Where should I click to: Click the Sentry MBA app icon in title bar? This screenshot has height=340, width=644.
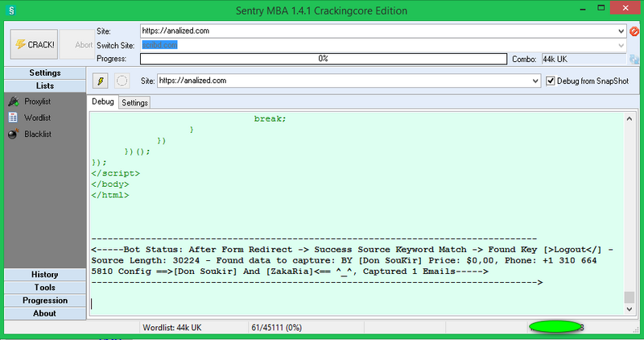(x=11, y=10)
